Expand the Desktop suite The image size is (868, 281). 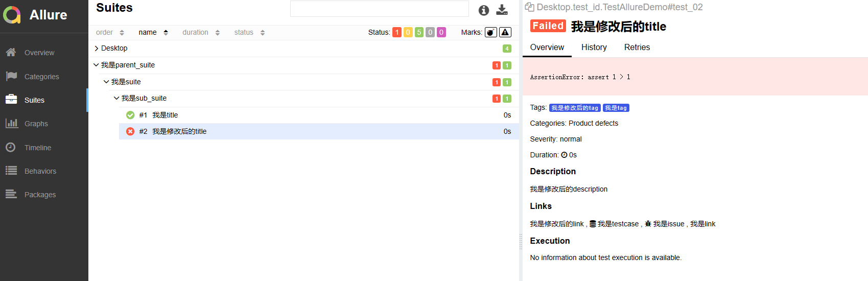coord(97,49)
